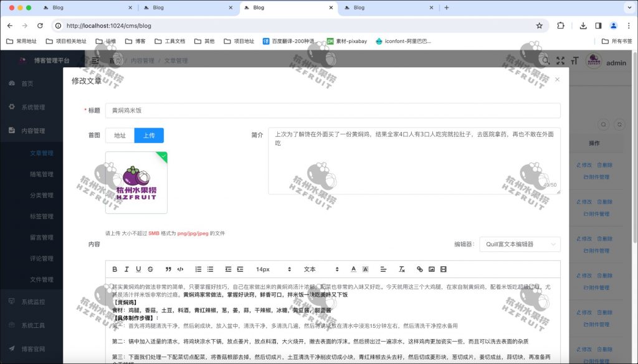638x364 pixels.
Task: Toggle underline formatting in the editor
Action: 138,268
